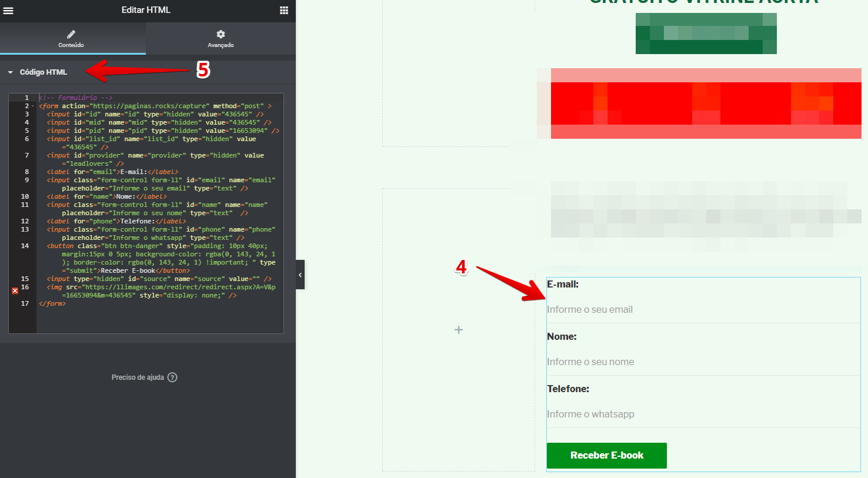The height and width of the screenshot is (478, 868).
Task: Collapse the Código HTML section
Action: pos(11,72)
